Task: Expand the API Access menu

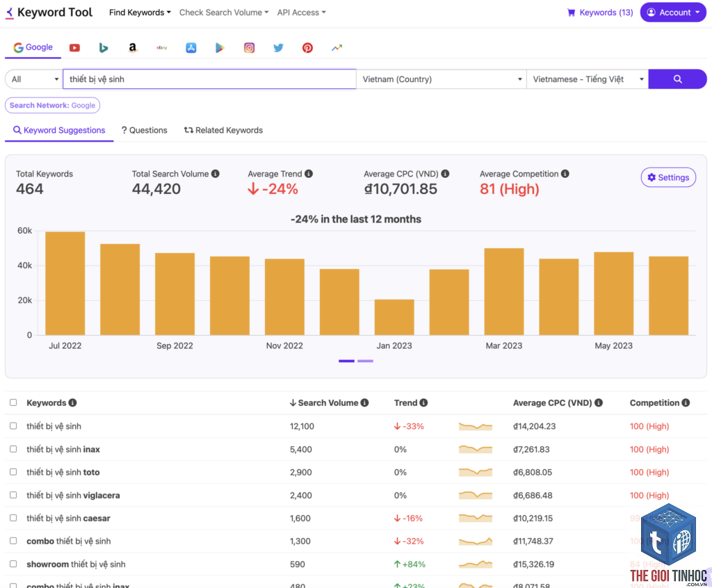Action: click(x=302, y=13)
